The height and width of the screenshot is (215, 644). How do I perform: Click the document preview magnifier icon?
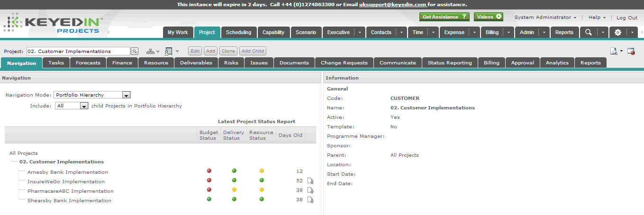coord(614,51)
